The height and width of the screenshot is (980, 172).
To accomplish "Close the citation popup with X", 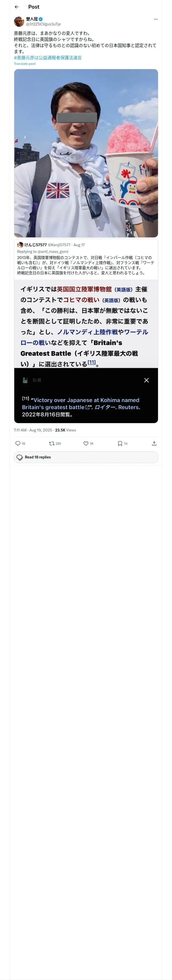I will pyautogui.click(x=147, y=380).
